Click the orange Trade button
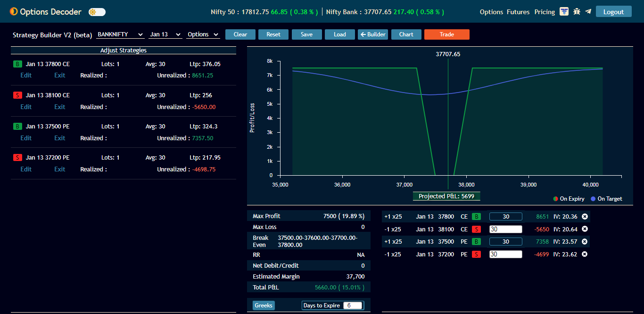644x314 pixels. tap(447, 34)
